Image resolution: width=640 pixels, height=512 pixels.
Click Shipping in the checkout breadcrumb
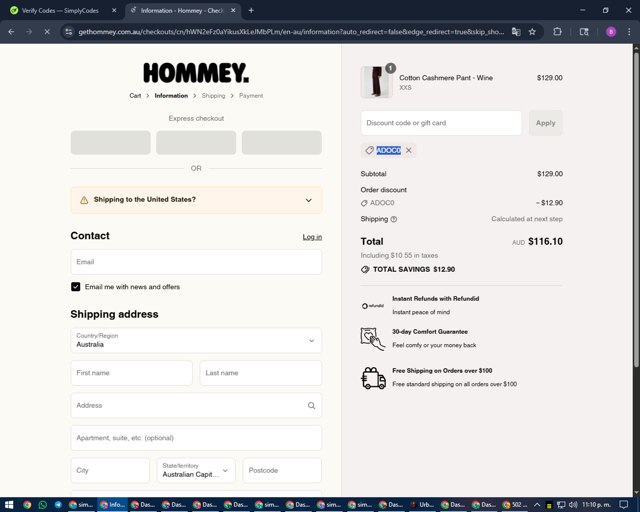tap(213, 96)
